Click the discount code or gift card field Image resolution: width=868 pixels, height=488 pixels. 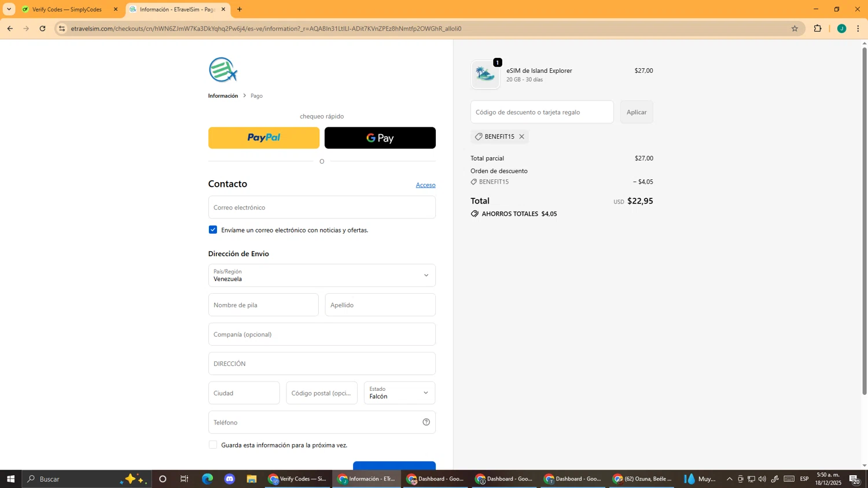pos(542,112)
